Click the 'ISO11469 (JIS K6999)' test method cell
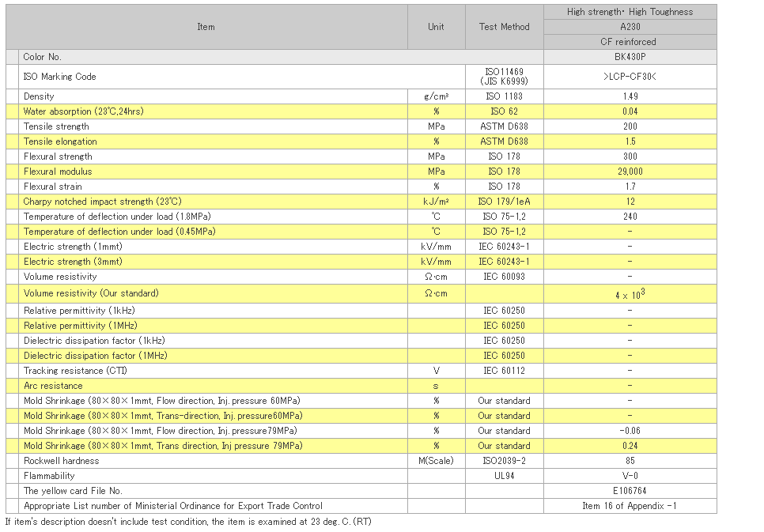 tap(504, 77)
